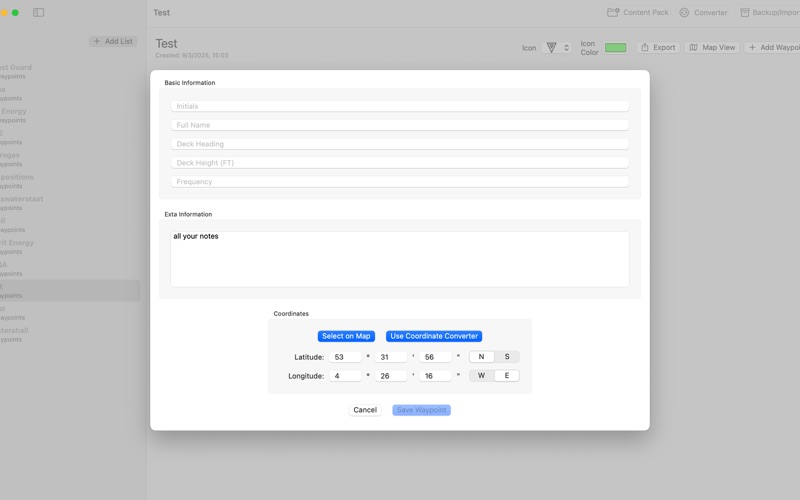800x500 pixels.
Task: Click Use Coordinate Converter button
Action: [x=434, y=336]
